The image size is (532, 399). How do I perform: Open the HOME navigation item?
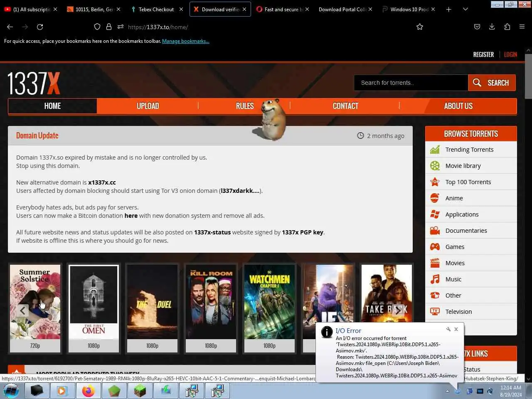pos(52,106)
